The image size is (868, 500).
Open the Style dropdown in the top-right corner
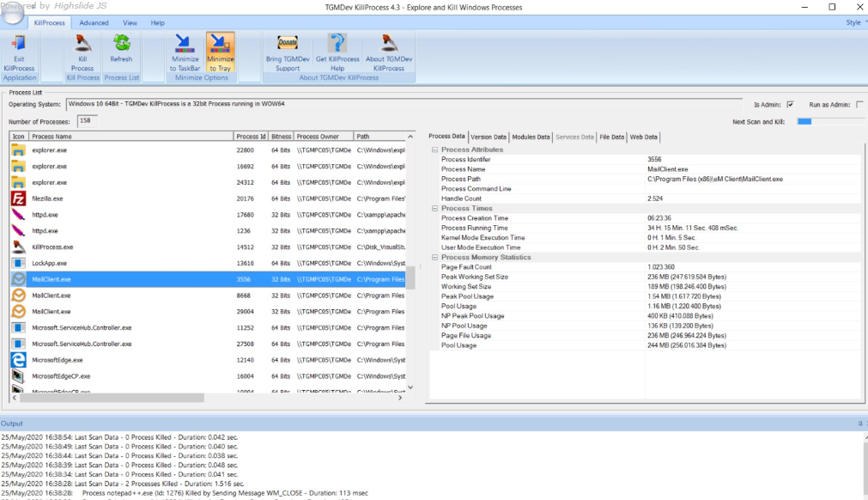point(856,22)
